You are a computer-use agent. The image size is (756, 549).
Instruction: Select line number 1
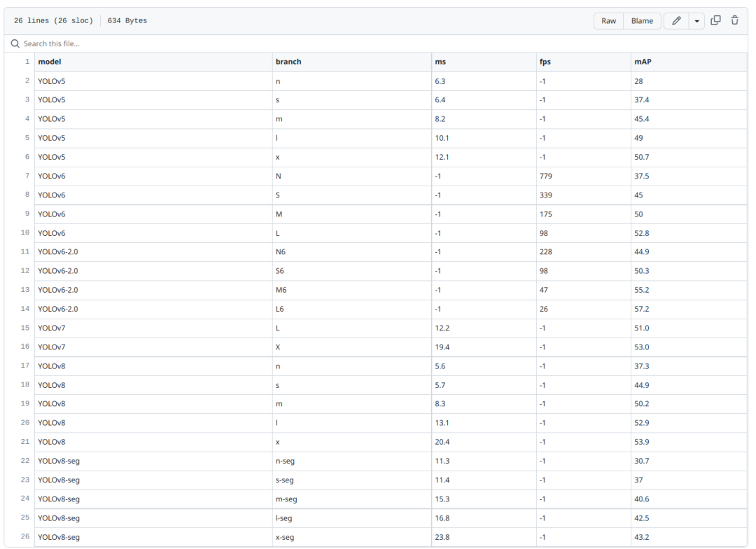click(x=25, y=62)
